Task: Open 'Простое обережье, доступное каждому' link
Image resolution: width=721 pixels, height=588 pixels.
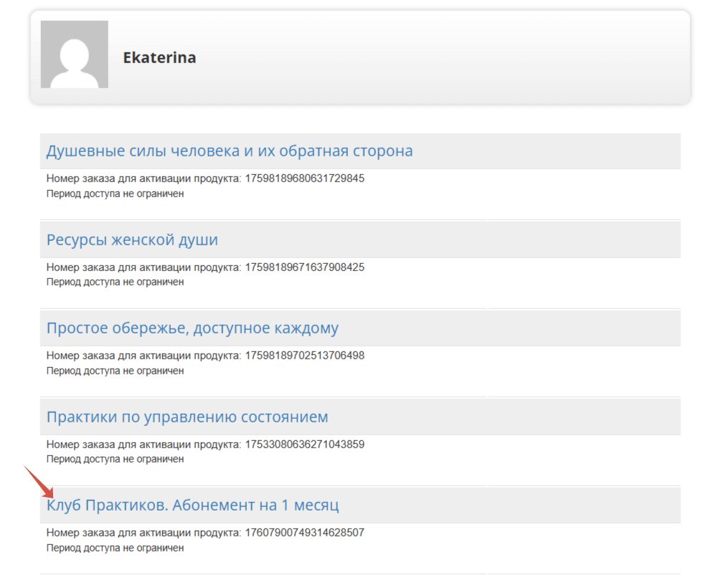Action: tap(192, 328)
